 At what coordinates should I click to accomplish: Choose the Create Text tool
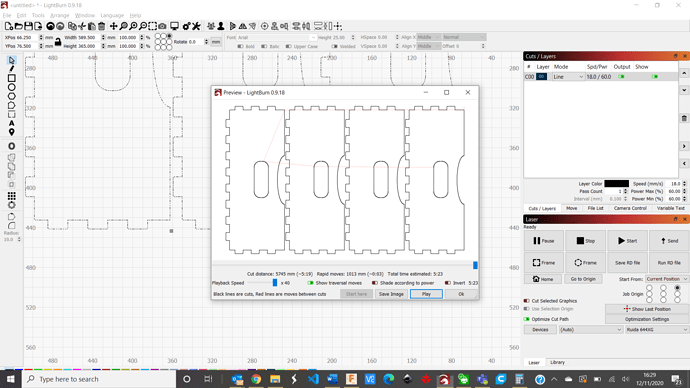[x=11, y=123]
